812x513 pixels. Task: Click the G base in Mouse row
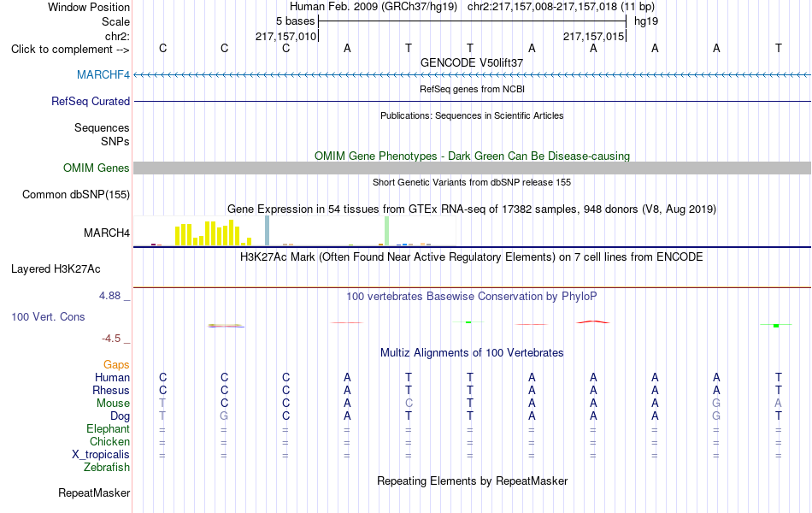716,404
